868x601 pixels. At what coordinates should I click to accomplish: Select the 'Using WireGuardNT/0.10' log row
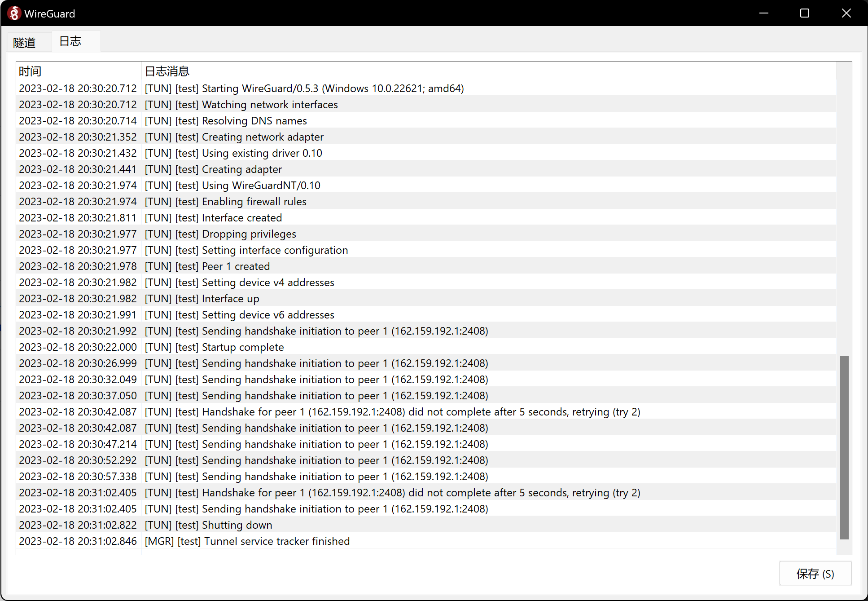[232, 185]
